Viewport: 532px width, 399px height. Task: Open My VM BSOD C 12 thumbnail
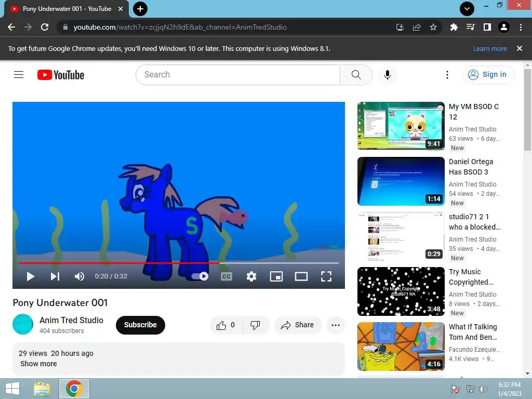tap(401, 126)
